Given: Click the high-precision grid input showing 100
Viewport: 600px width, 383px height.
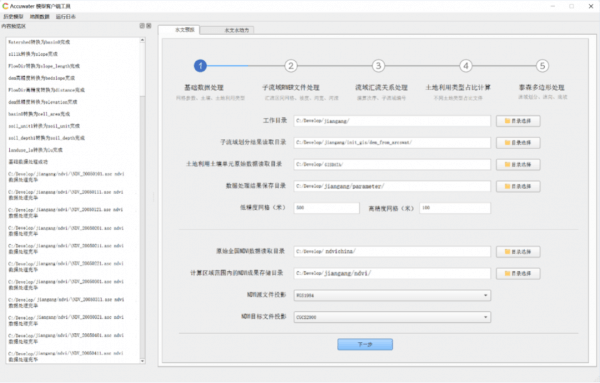Looking at the screenshot, I should (455, 208).
